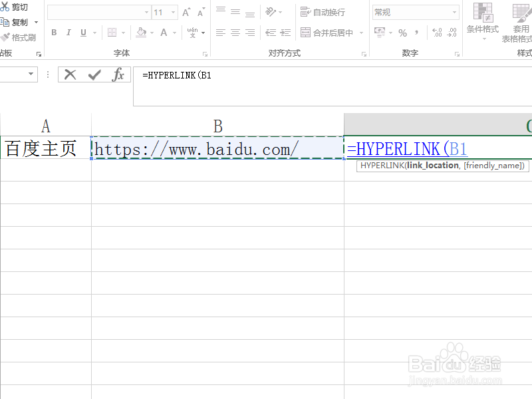Screen dimensions: 532x399
Task: Open the font size 11 dropdown
Action: [174, 13]
